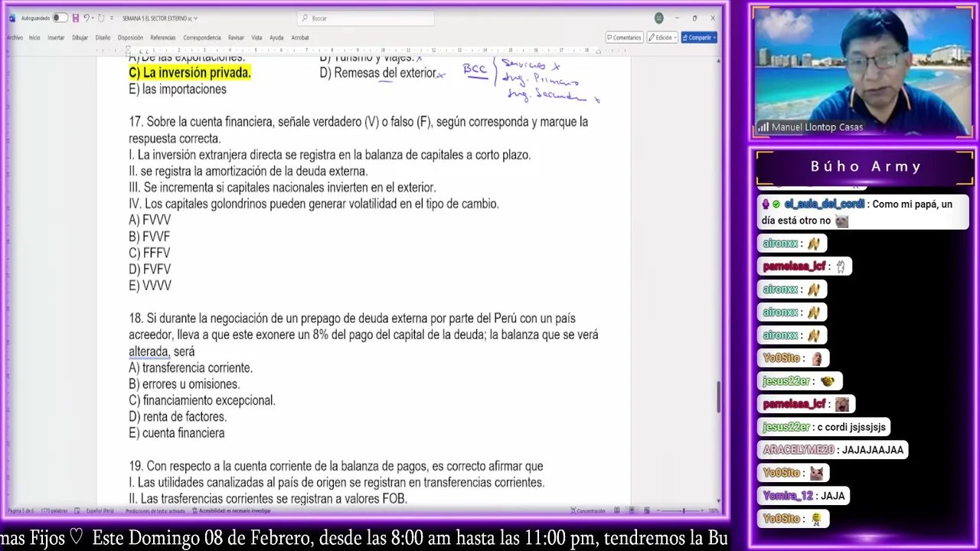Screen dimensions: 980x551
Task: Open the Compartir dropdown button
Action: (699, 37)
